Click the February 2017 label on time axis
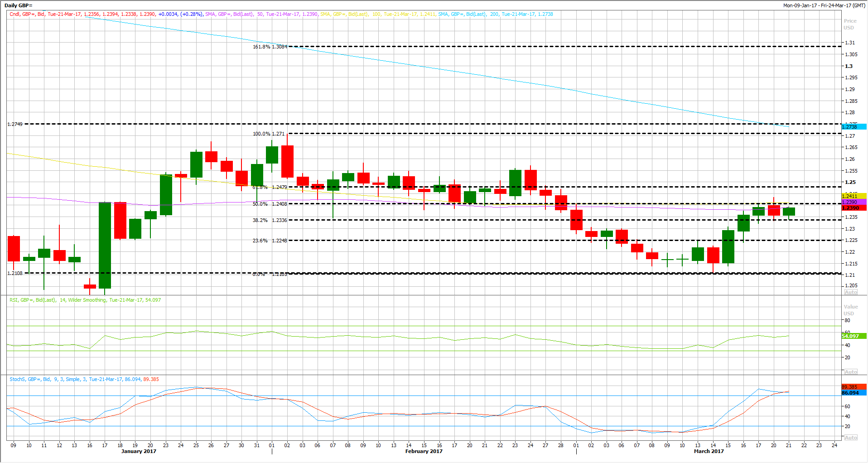868x463 pixels. click(424, 451)
